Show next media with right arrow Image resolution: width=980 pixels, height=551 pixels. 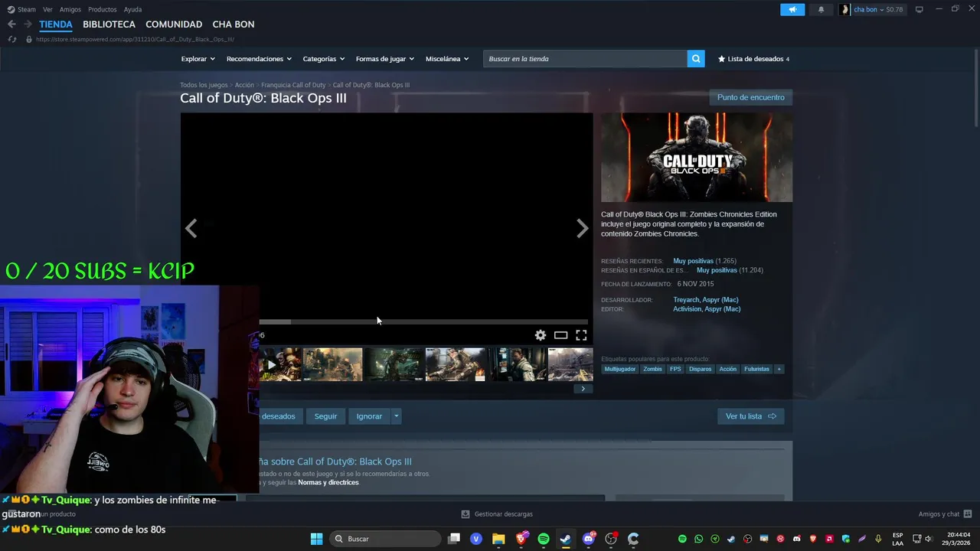[582, 228]
